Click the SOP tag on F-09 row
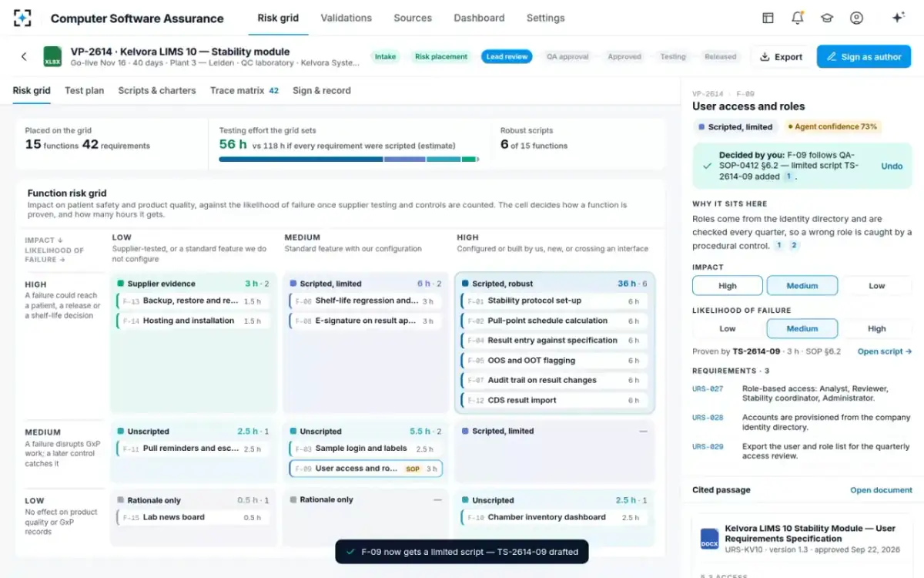 click(x=413, y=469)
